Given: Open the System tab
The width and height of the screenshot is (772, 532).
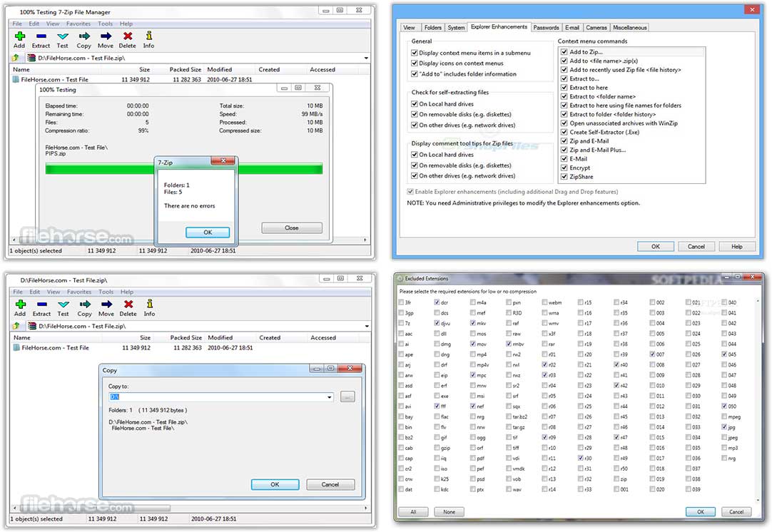Looking at the screenshot, I should (x=456, y=28).
